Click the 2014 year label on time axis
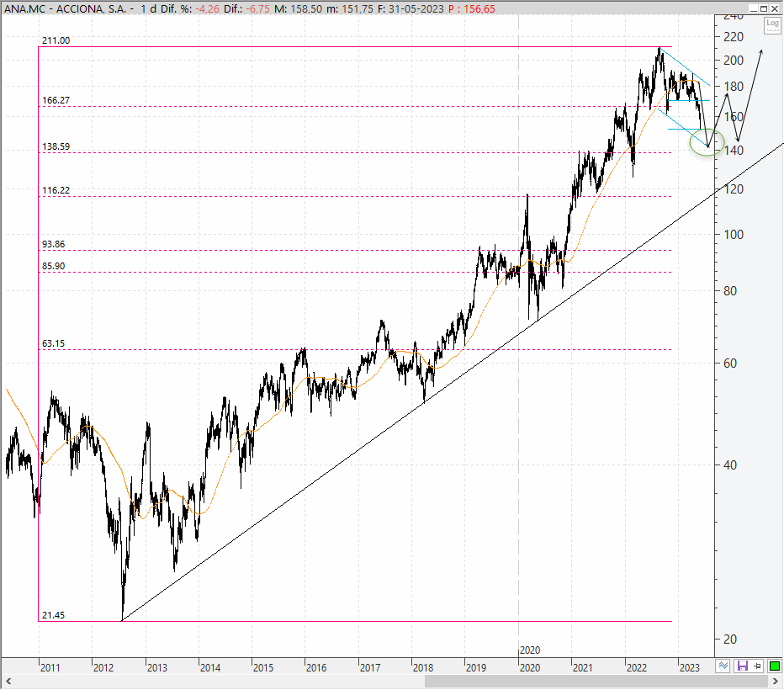The width and height of the screenshot is (784, 690). pos(210,667)
